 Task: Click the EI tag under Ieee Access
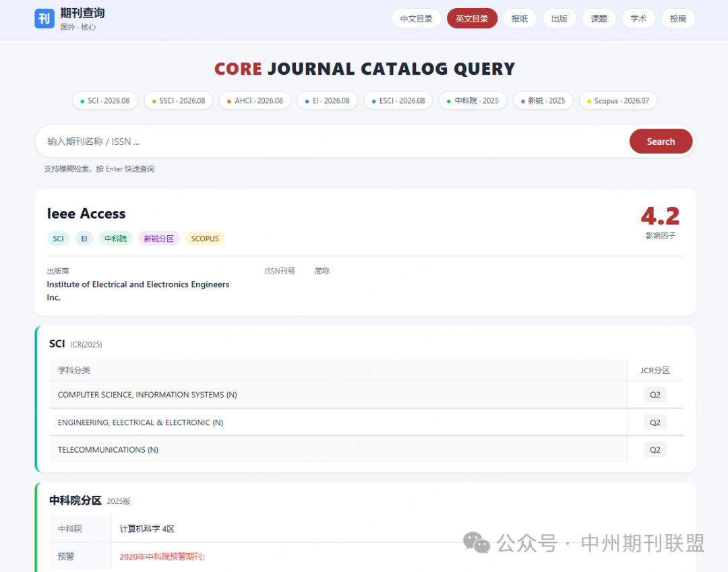(x=84, y=239)
